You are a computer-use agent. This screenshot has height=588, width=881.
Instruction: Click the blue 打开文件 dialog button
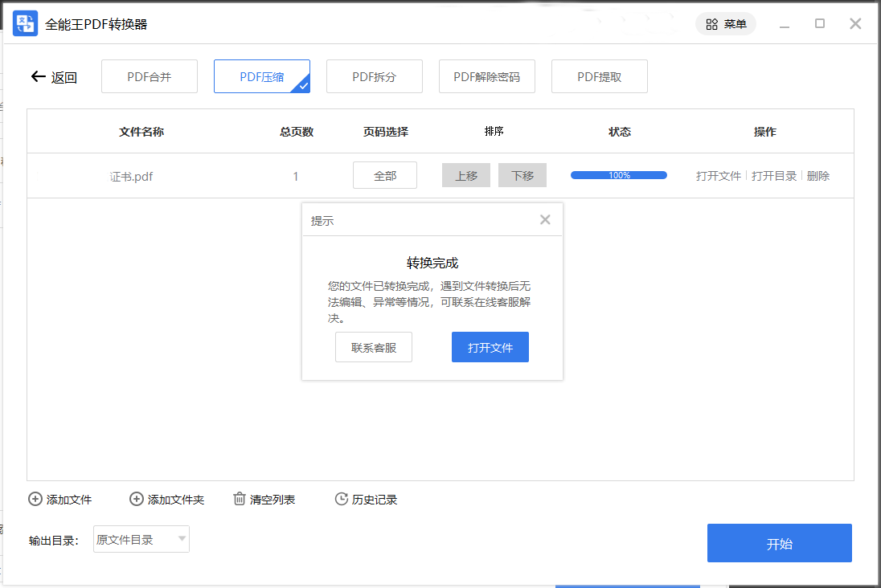[x=490, y=348]
